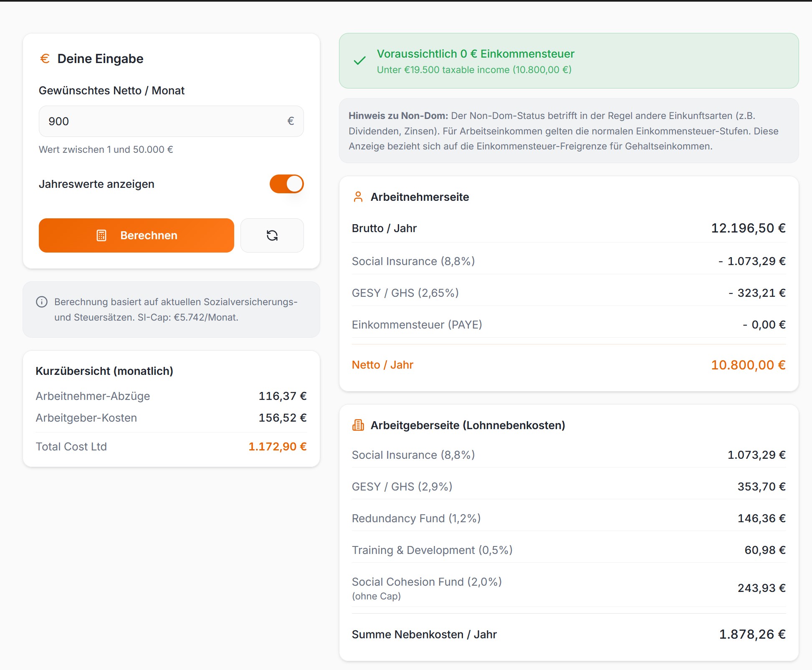This screenshot has height=670, width=812.
Task: Click the Netto / Jahr amount 10.800,00 €
Action: (748, 365)
